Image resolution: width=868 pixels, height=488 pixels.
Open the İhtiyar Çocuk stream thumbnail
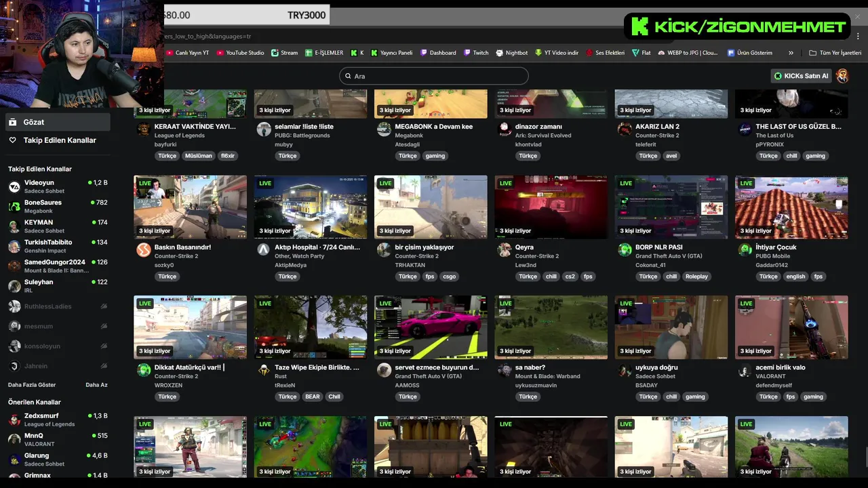click(x=791, y=207)
